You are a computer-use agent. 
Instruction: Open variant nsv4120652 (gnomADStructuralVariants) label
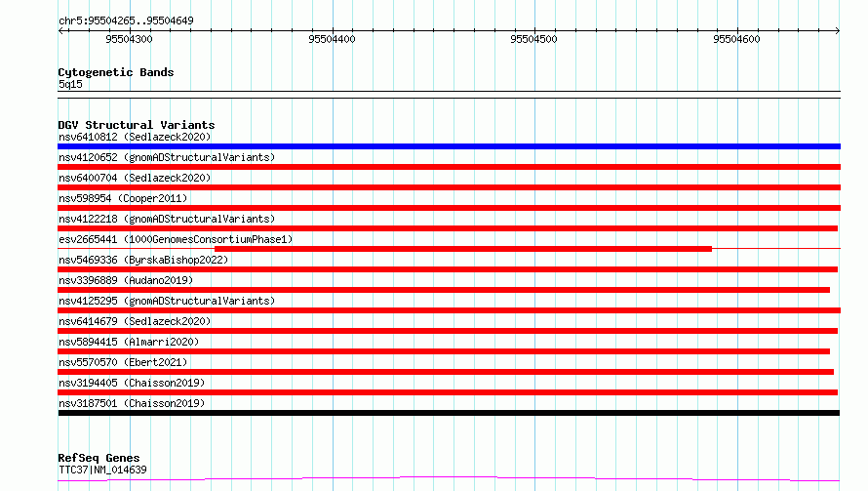coord(167,157)
